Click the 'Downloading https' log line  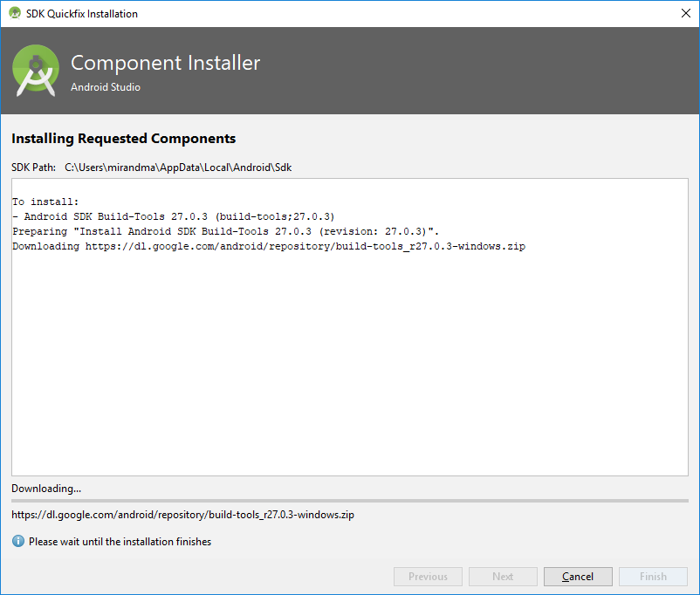pos(269,246)
